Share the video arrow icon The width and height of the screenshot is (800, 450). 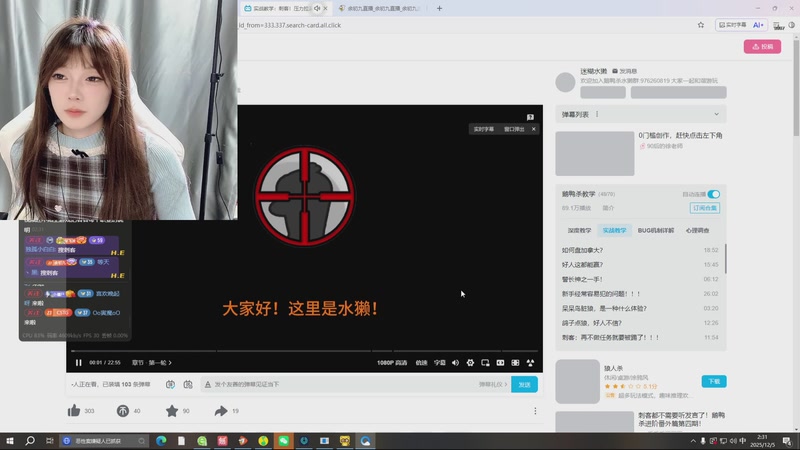click(x=220, y=411)
